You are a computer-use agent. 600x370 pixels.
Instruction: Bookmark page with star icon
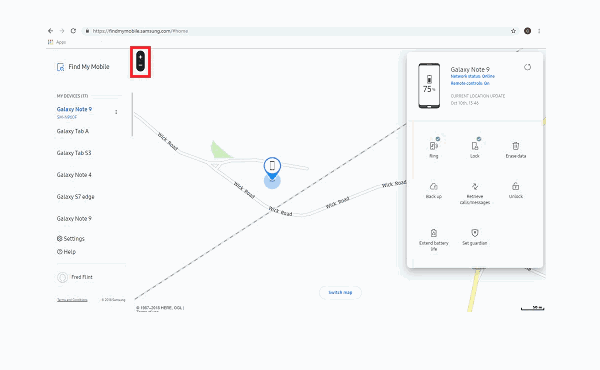[x=514, y=31]
